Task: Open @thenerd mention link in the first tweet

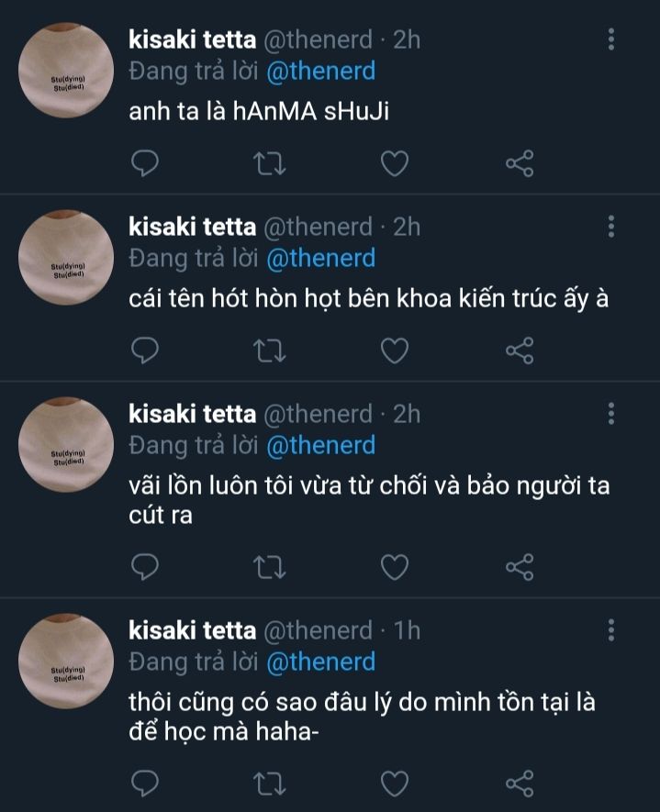Action: tap(320, 72)
